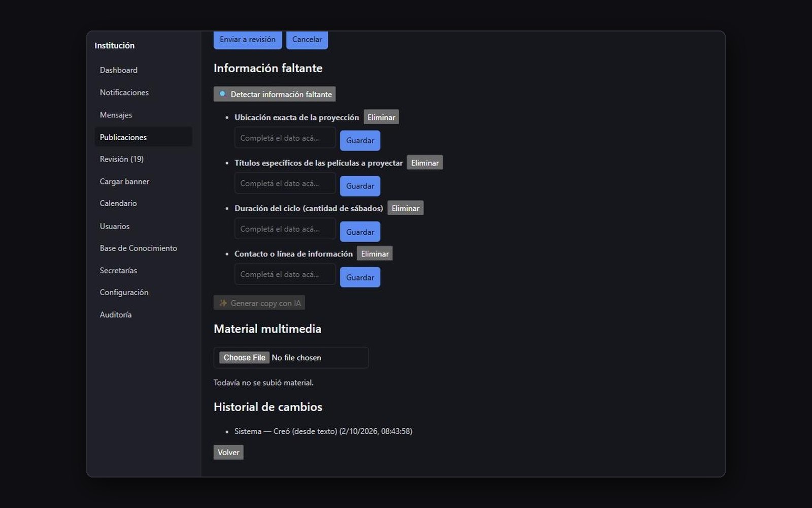Click Choose File under Material multimedia
The image size is (812, 508).
point(245,358)
